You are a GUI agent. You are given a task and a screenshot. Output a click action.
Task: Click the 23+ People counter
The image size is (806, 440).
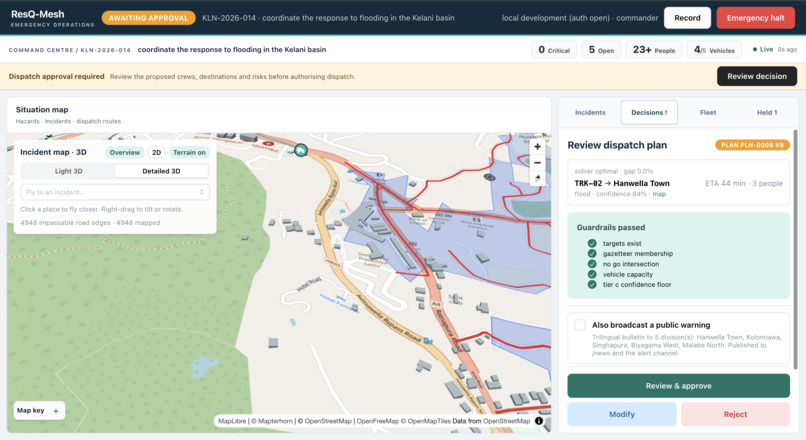[654, 50]
